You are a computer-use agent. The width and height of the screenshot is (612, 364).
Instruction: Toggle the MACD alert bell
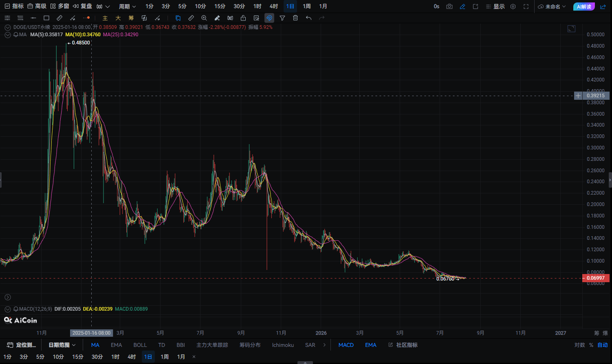pyautogui.click(x=16, y=309)
